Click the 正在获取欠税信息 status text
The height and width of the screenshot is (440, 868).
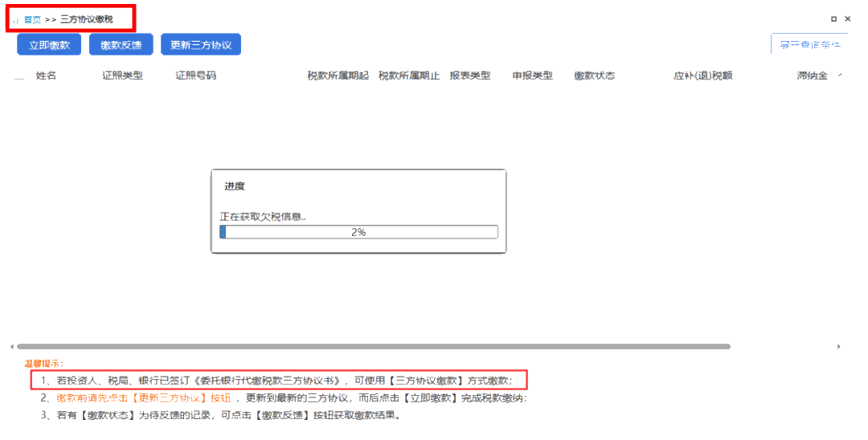click(x=263, y=217)
